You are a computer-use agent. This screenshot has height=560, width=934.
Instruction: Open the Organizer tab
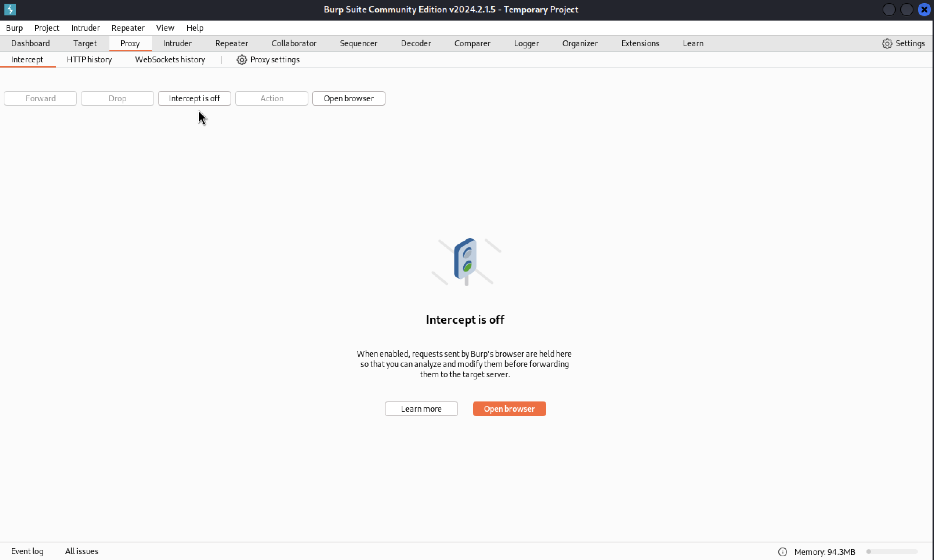tap(580, 43)
